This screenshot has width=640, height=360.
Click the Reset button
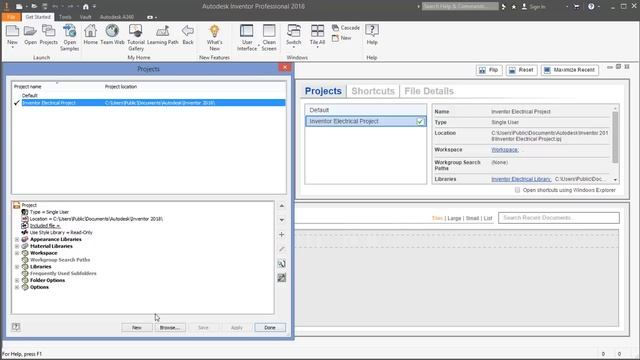(521, 70)
